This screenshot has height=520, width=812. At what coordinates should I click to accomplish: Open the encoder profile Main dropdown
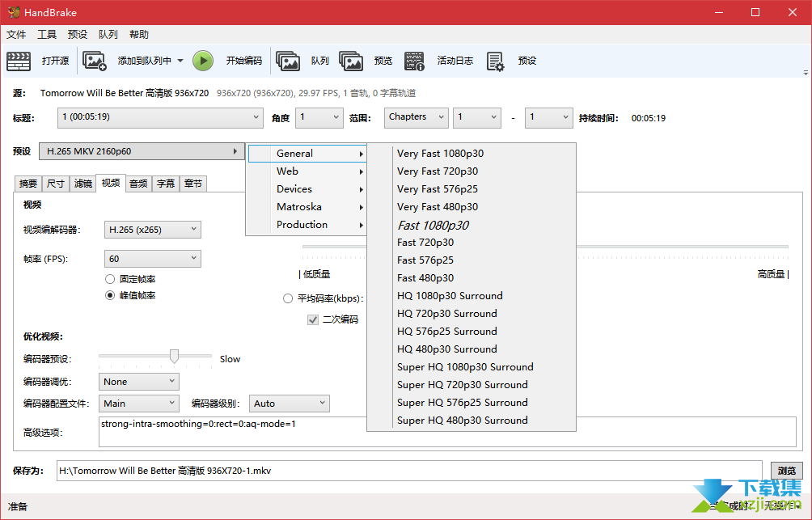139,404
